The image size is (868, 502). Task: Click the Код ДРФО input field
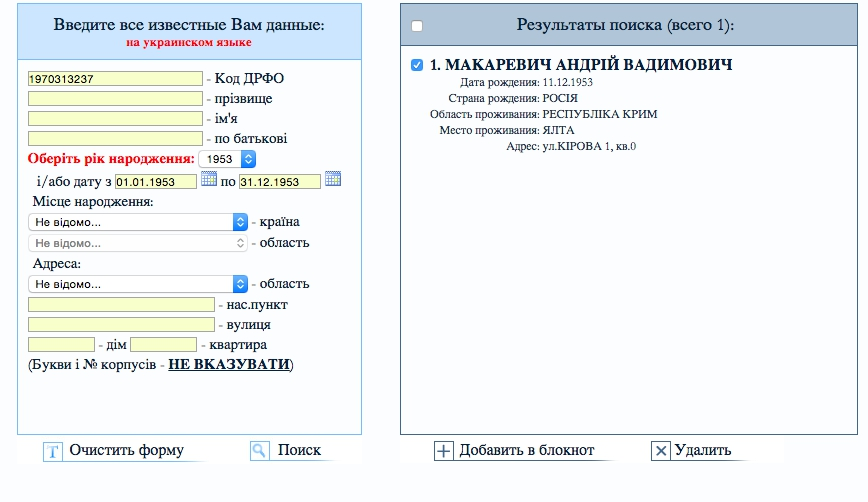[x=115, y=79]
